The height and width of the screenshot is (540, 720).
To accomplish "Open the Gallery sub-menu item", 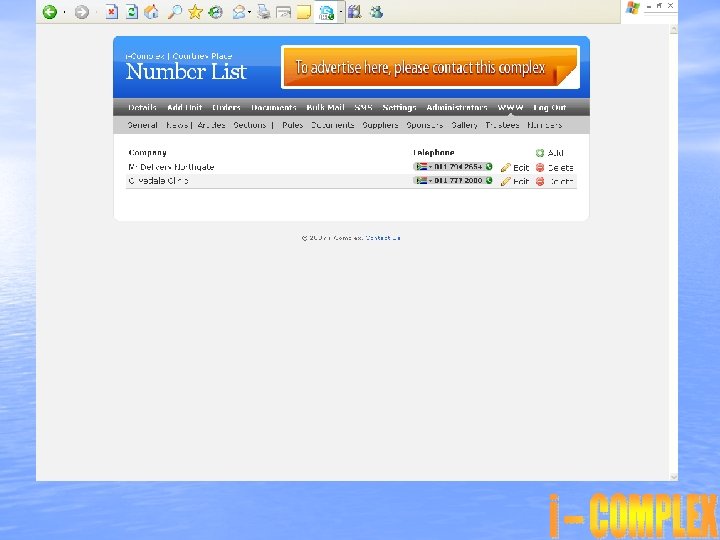I will (464, 125).
